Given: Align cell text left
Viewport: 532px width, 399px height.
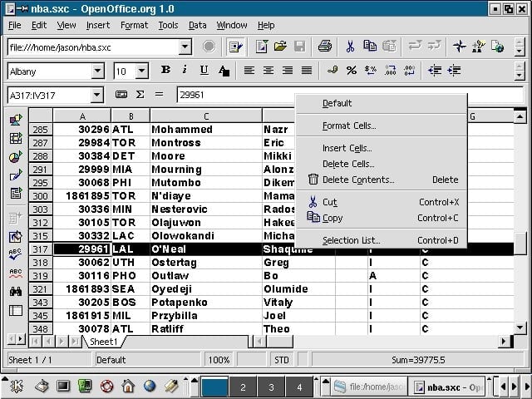Looking at the screenshot, I should [x=249, y=71].
